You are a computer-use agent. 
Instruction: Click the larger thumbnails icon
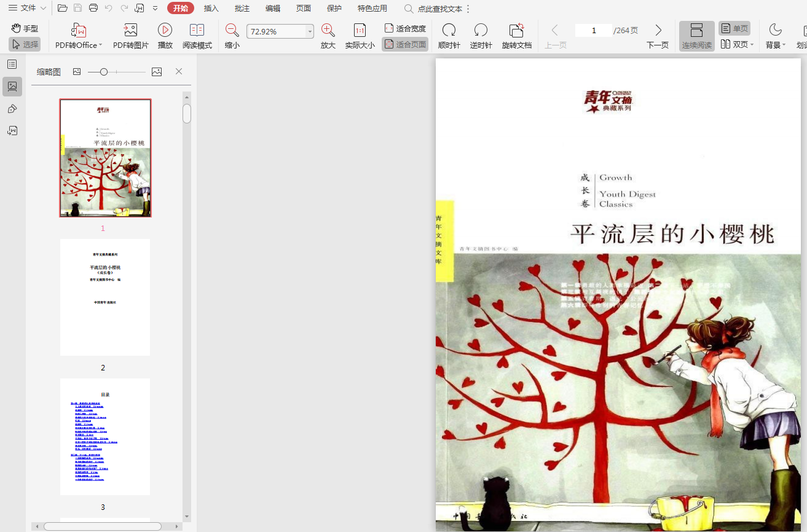tap(157, 72)
